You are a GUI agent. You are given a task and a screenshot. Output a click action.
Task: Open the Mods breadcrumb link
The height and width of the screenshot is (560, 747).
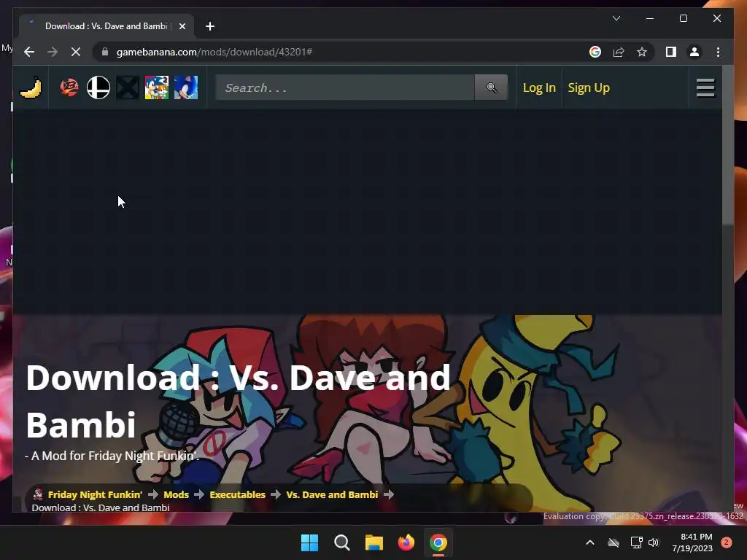(177, 494)
